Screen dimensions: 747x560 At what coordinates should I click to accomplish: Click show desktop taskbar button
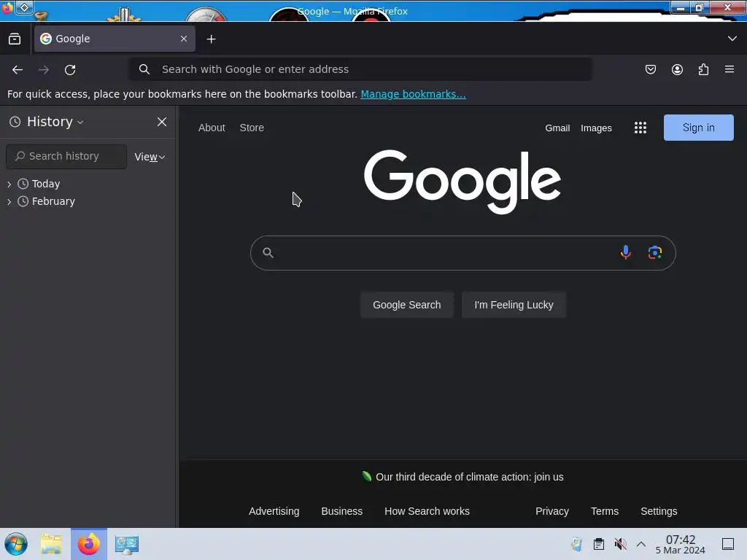728,544
